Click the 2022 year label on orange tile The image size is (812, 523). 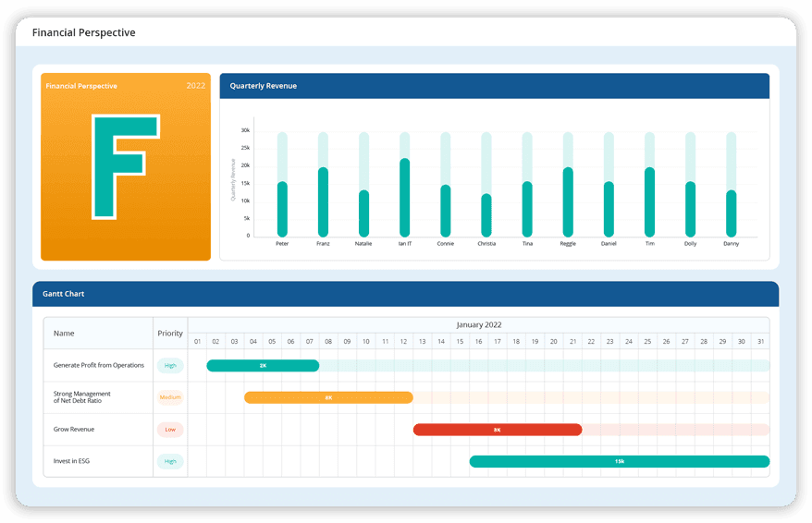pos(196,86)
